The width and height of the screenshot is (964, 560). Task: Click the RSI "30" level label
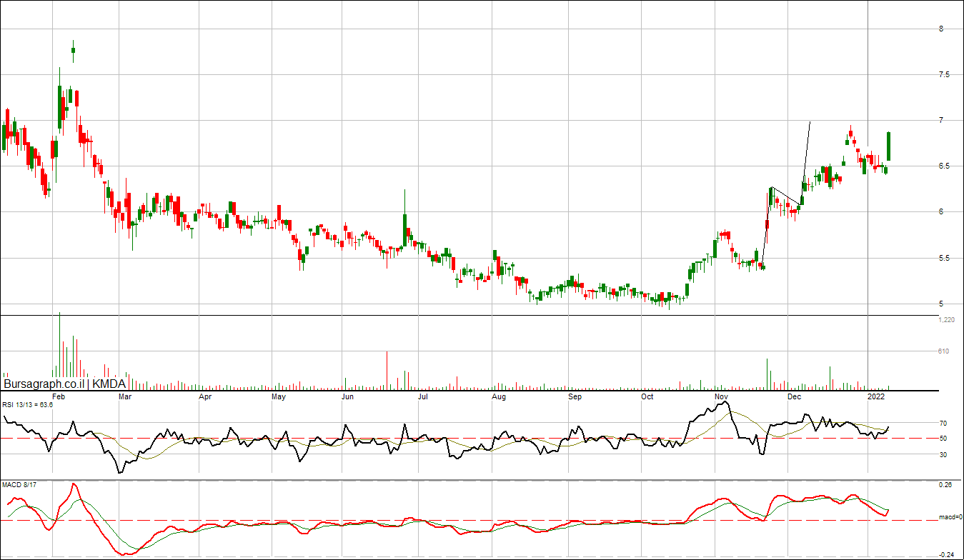point(943,454)
